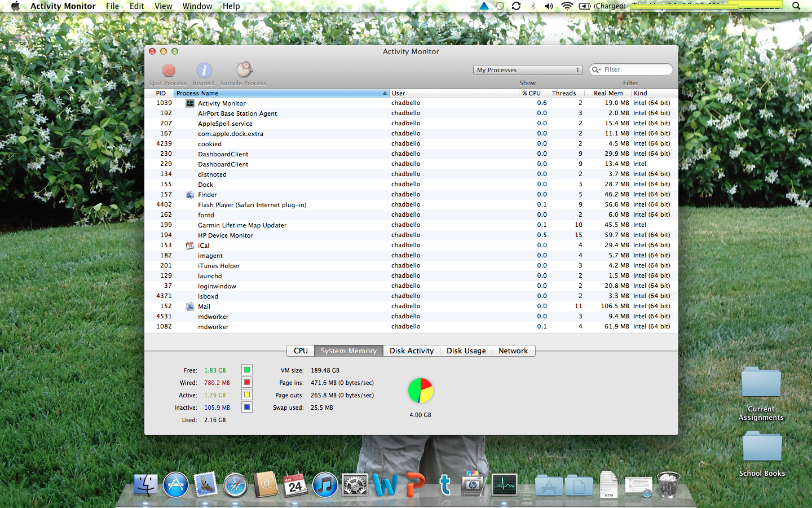Image resolution: width=812 pixels, height=508 pixels.
Task: Open Spotlight search magnifier in menu bar
Action: click(x=796, y=6)
